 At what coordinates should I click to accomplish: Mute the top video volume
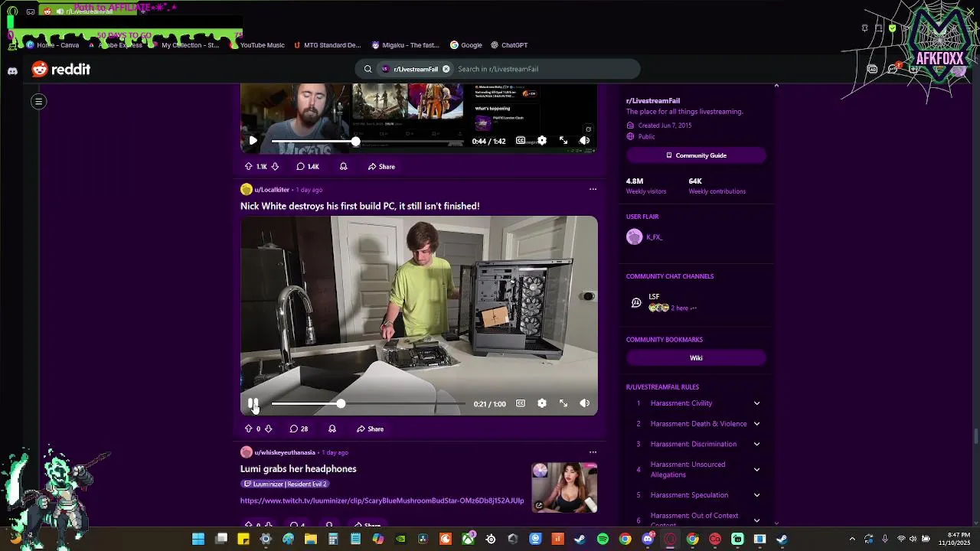(584, 141)
